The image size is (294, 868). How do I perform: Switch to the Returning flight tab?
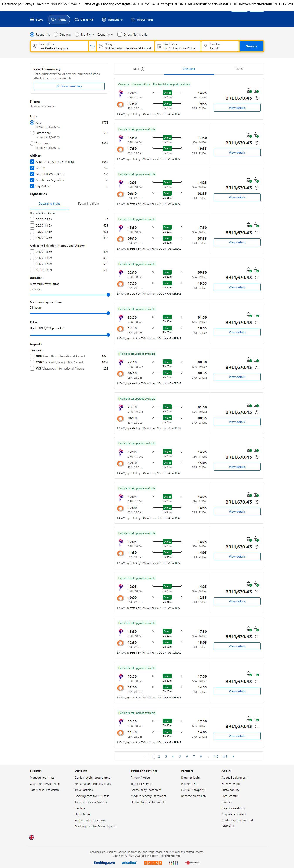click(88, 203)
